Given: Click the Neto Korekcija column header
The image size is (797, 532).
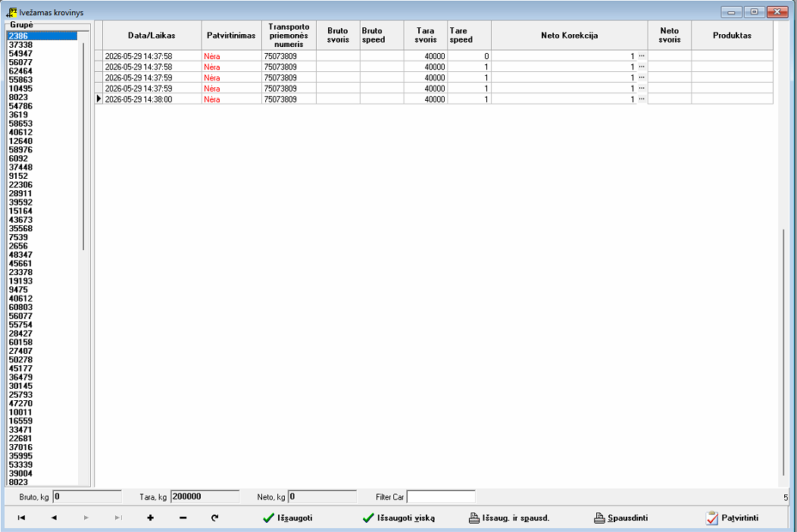Looking at the screenshot, I should [x=569, y=36].
